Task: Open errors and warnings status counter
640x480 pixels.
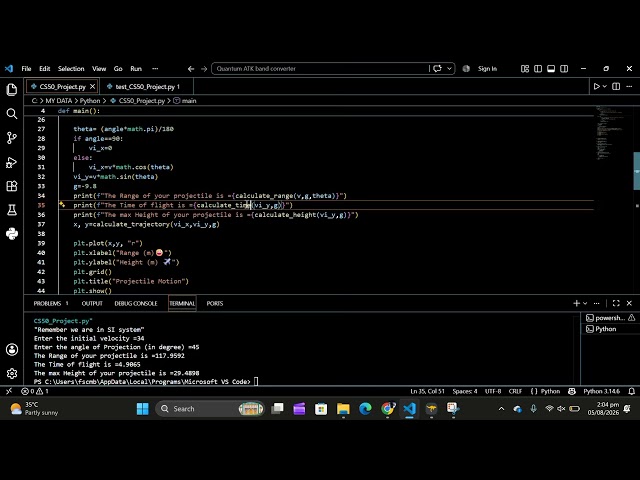Action: 35,391
